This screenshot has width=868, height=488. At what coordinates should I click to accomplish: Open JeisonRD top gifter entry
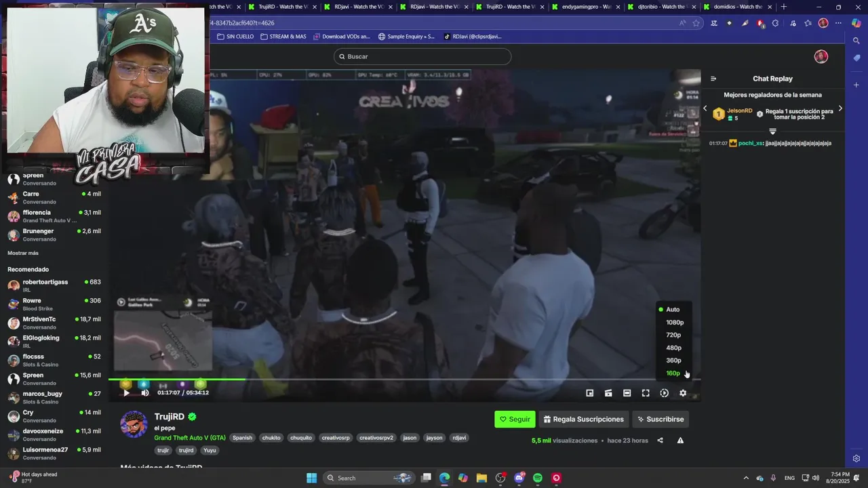pyautogui.click(x=732, y=114)
